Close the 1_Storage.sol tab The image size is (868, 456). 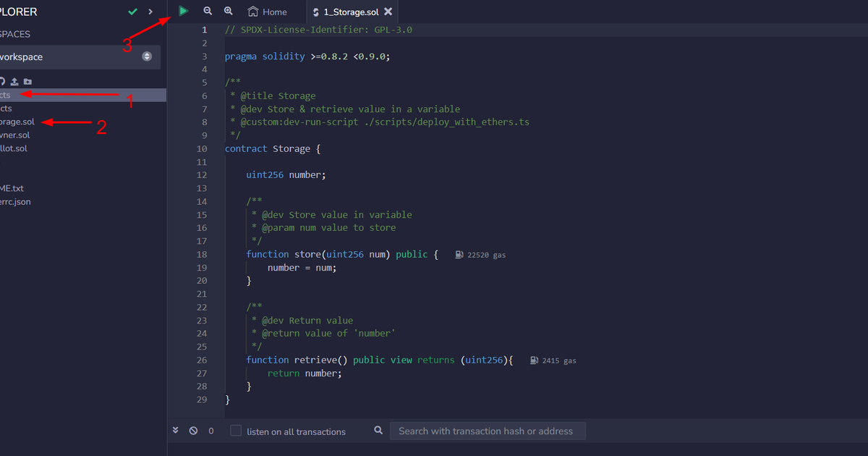click(388, 12)
